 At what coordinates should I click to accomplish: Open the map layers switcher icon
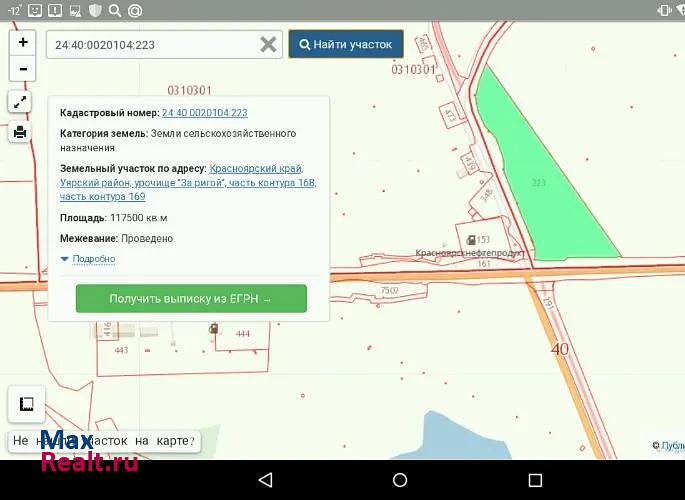point(25,404)
